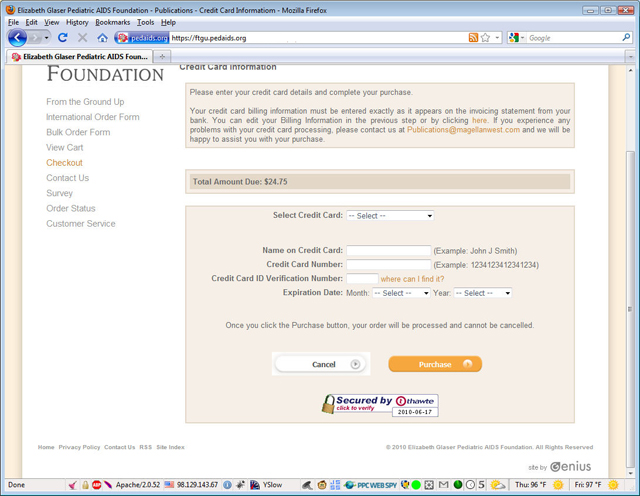Open International Order Form link

tap(93, 117)
